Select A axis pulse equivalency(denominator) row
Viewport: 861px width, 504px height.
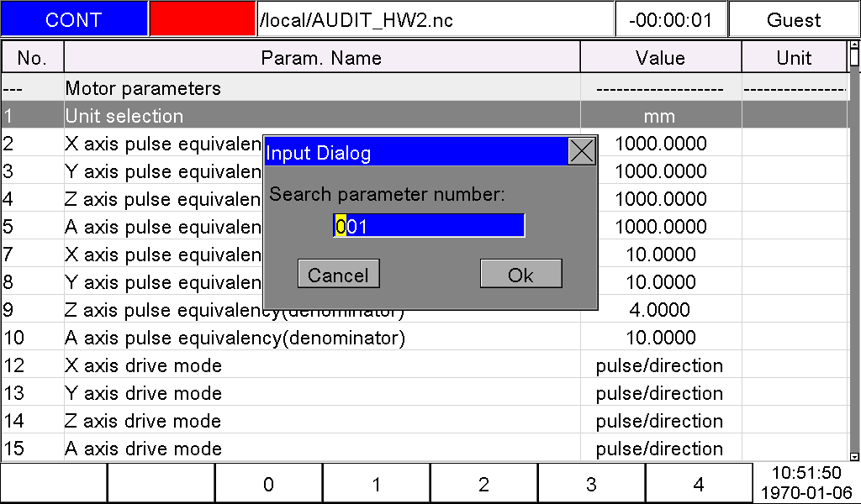coord(425,338)
